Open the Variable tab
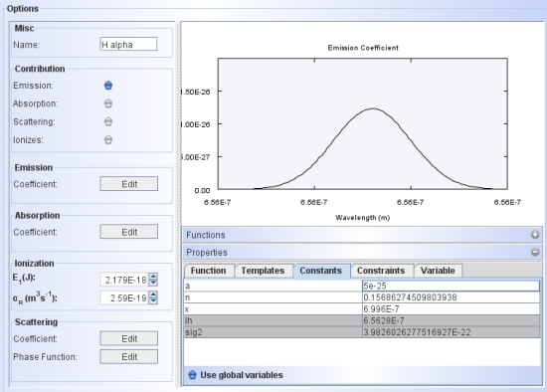547x392 pixels. [438, 271]
